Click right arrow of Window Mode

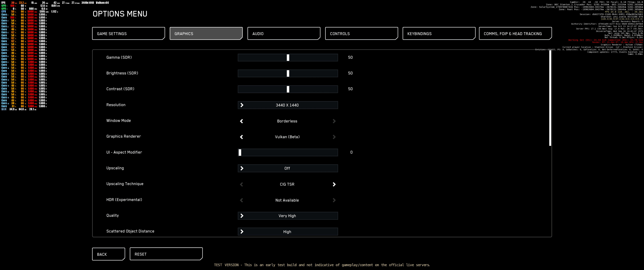pos(334,121)
